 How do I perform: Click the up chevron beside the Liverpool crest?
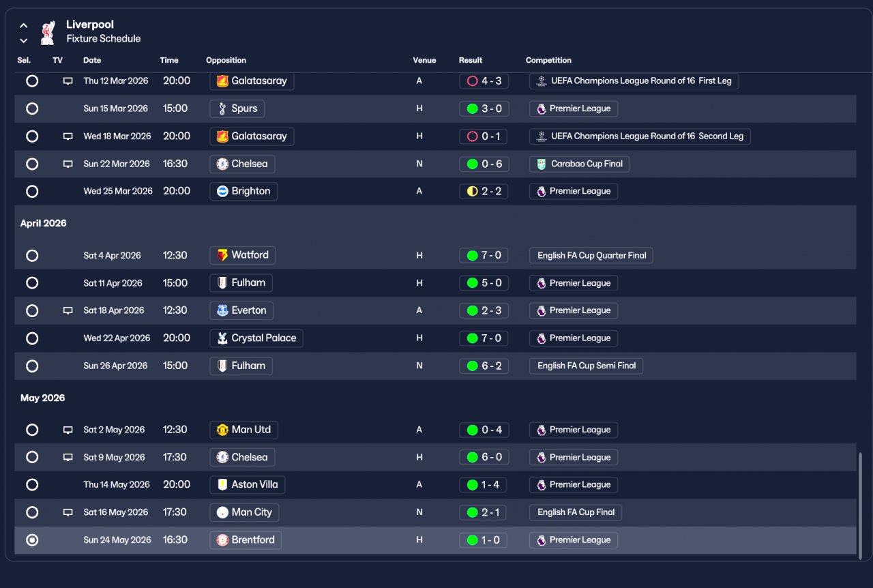coord(24,26)
